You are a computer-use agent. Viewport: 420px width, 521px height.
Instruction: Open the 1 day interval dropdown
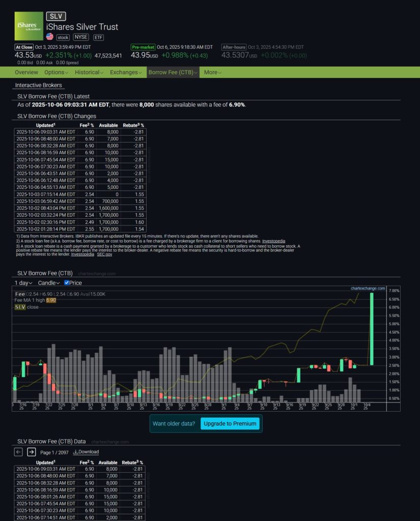click(x=23, y=283)
